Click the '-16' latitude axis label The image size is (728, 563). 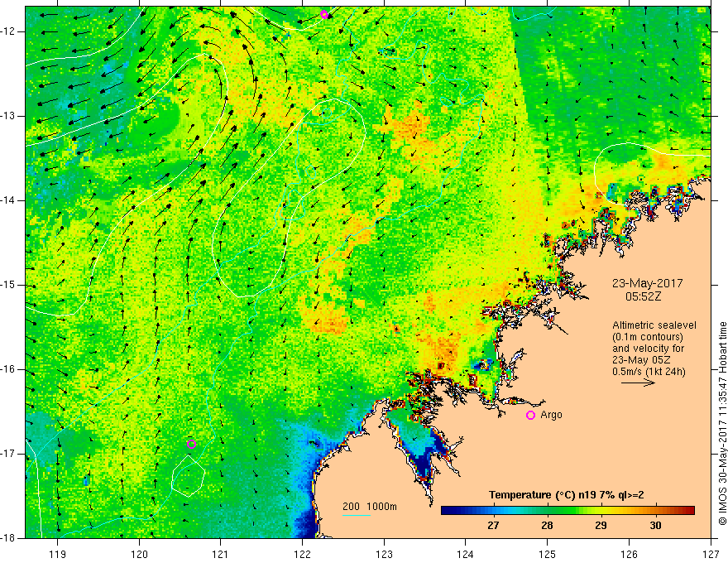(9, 369)
